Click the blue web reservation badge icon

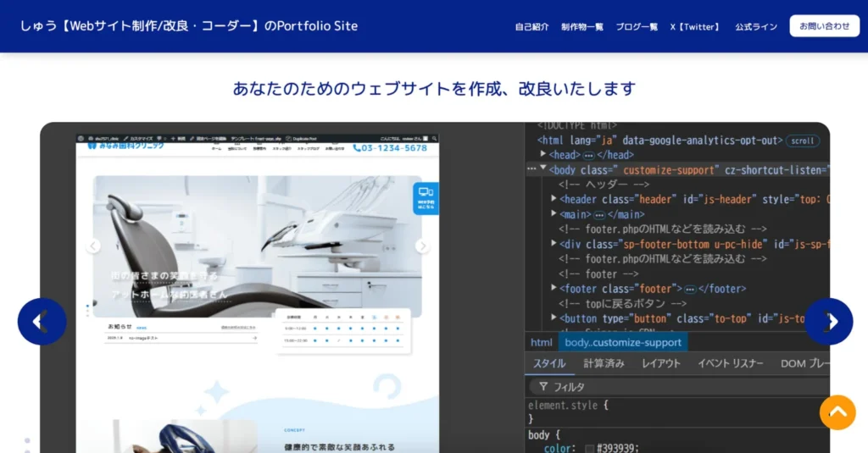coord(426,198)
